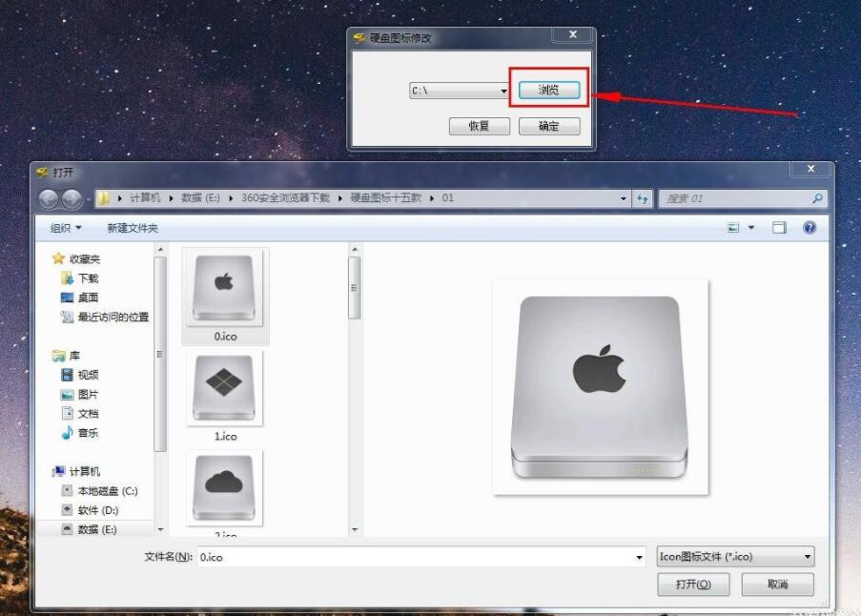Select the 0.ico Apple drive thumbnail

[224, 288]
